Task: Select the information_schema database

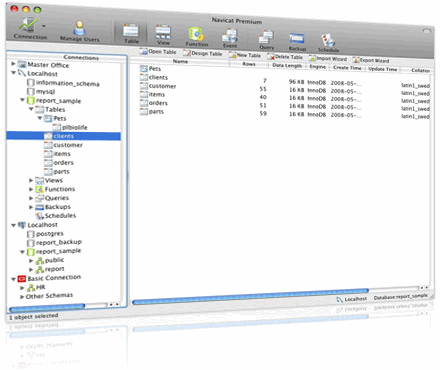Action: tap(63, 83)
